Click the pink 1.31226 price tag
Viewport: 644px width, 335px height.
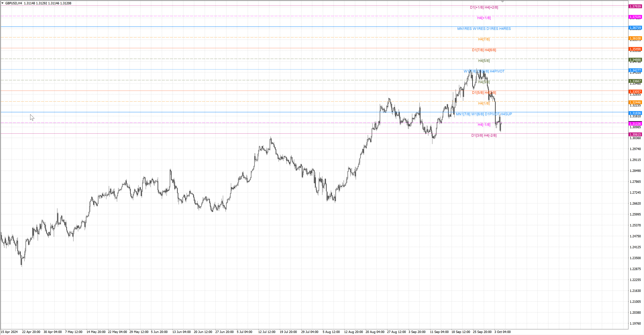click(x=635, y=124)
